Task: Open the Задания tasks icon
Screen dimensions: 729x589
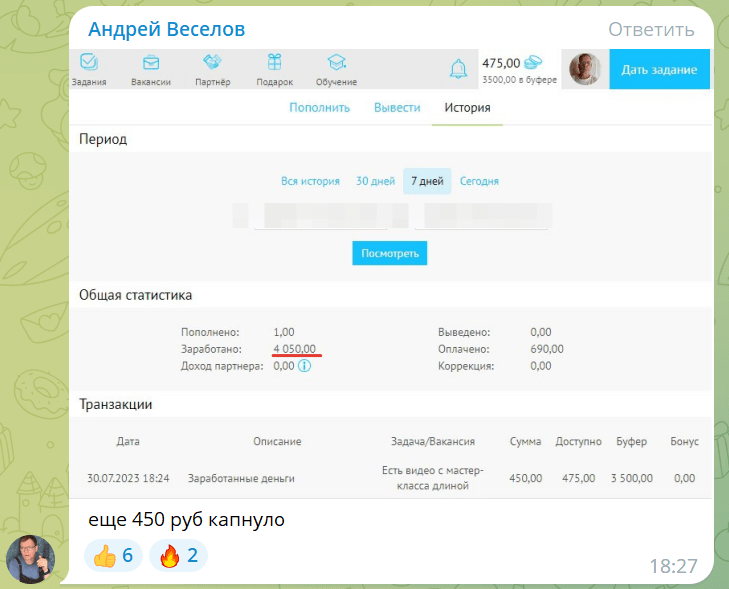Action: [x=89, y=62]
